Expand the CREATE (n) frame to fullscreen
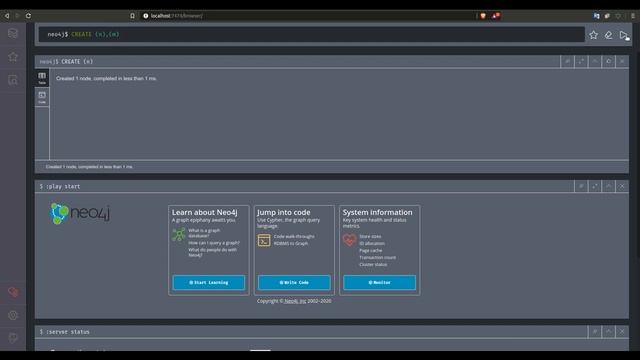Image resolution: width=640 pixels, height=360 pixels. [x=581, y=61]
